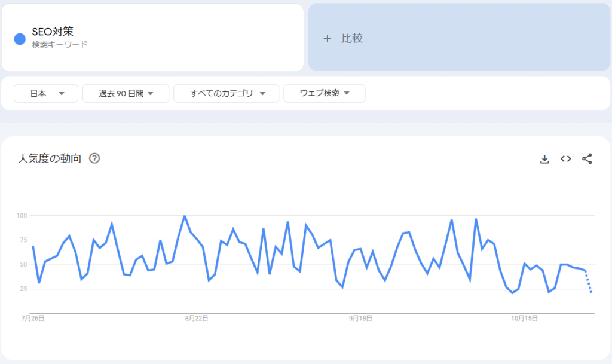Viewport: 612px width, 364px height.
Task: Click the highest peak of the trend line
Action: point(185,215)
